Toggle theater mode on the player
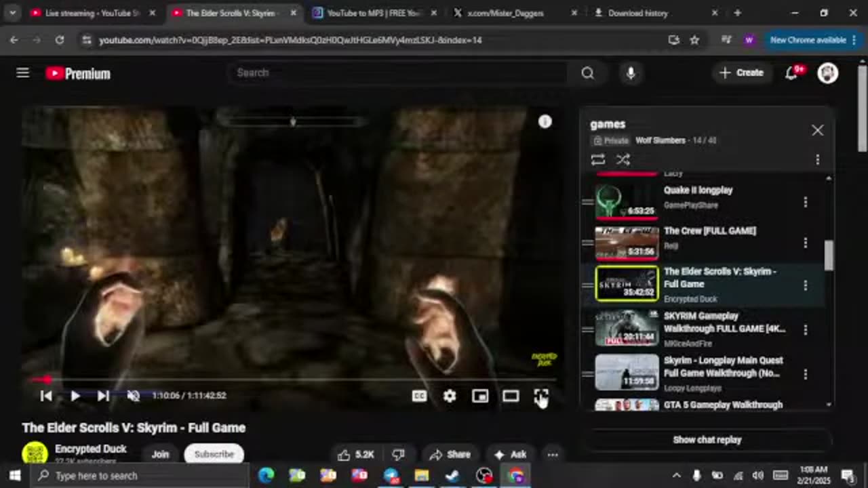868x488 pixels. [x=511, y=396]
